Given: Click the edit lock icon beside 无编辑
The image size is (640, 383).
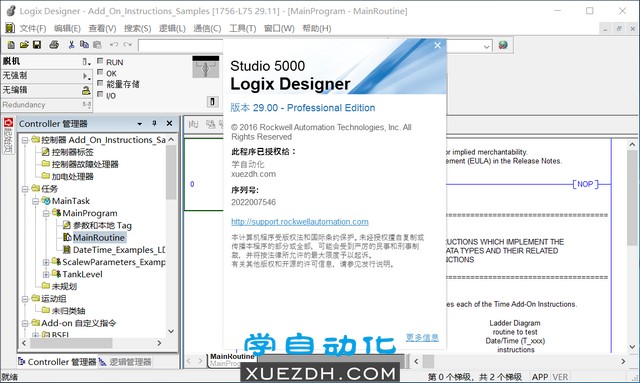Looking at the screenshot, I should [86, 90].
